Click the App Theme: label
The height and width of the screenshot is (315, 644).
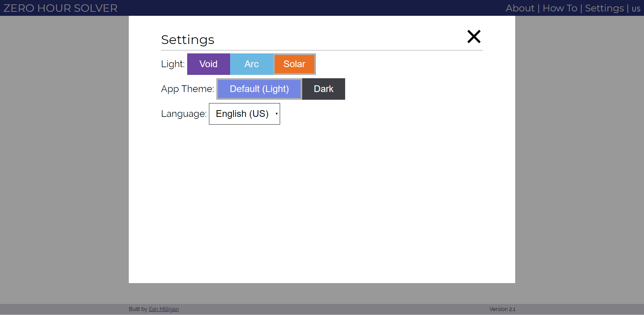(x=187, y=89)
